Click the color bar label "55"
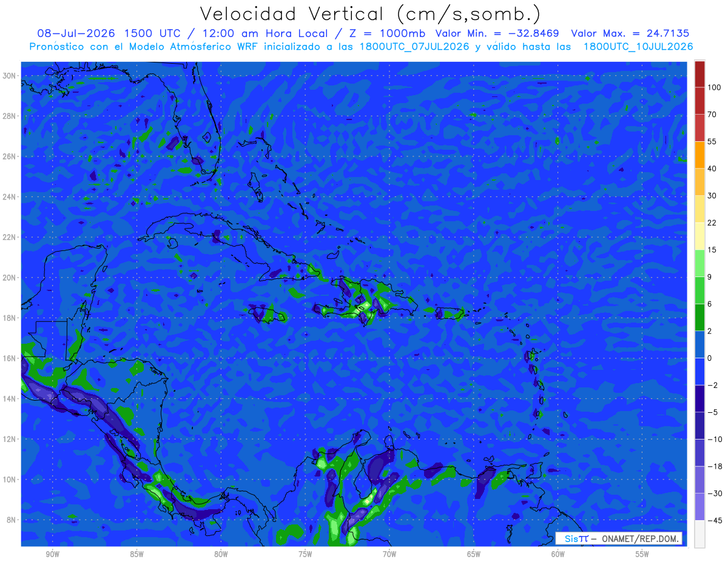728x562 pixels. 712,141
